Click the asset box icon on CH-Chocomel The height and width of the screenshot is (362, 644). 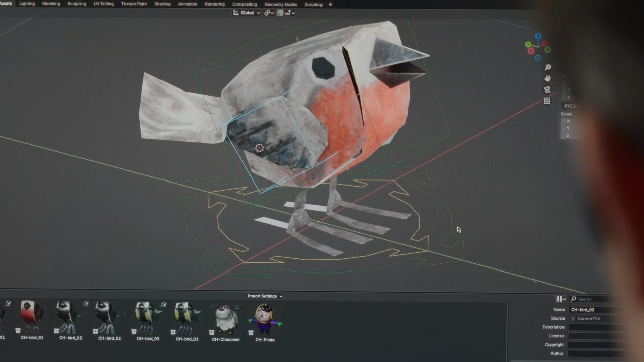(x=212, y=332)
